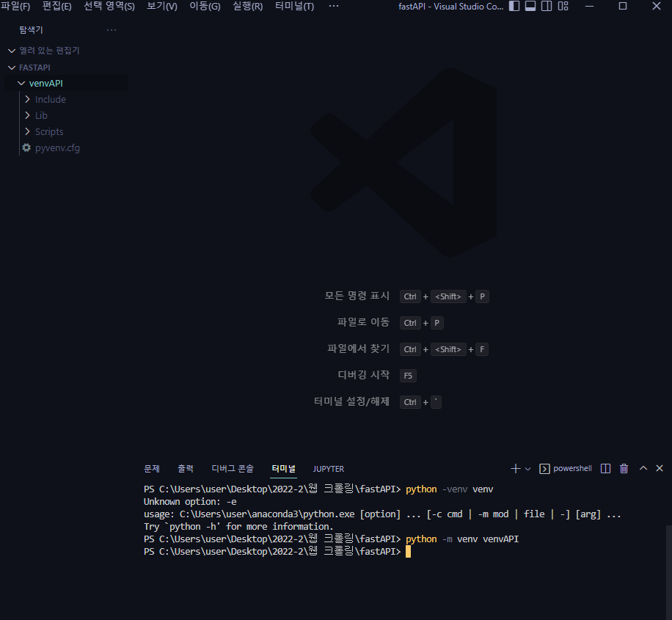Open the 파일(F) menu
Image resolution: width=672 pixels, height=620 pixels.
[x=15, y=7]
